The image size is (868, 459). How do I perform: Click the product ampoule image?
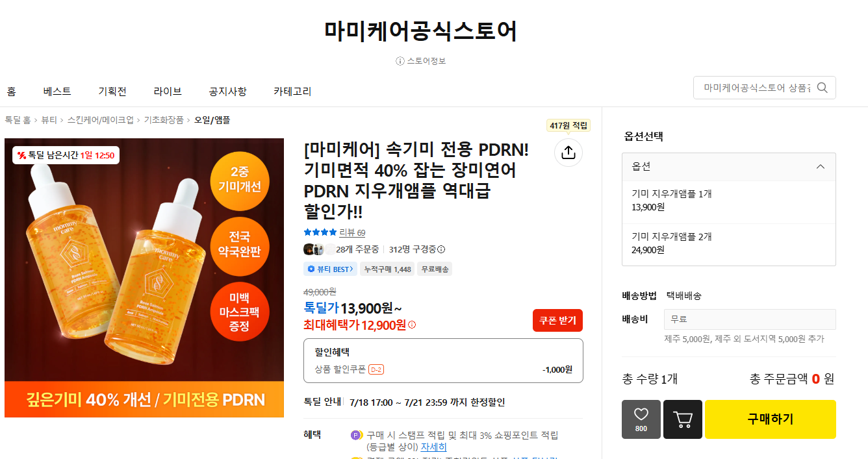(144, 278)
